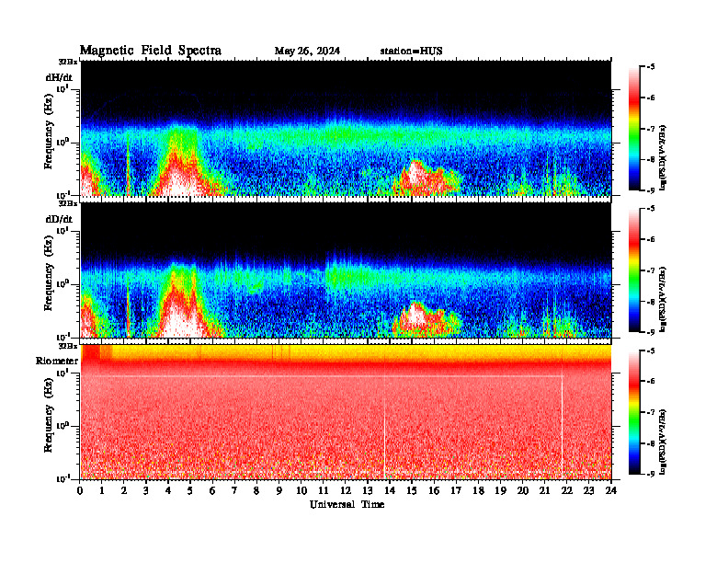The image size is (728, 563).
Task: Click the "32Hz" label atop the Riometer panel
Action: (x=68, y=346)
